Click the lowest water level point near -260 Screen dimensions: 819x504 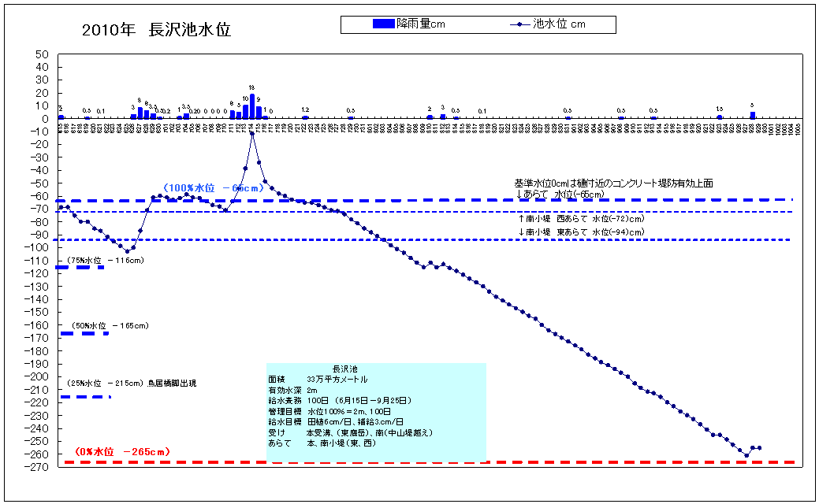(746, 455)
